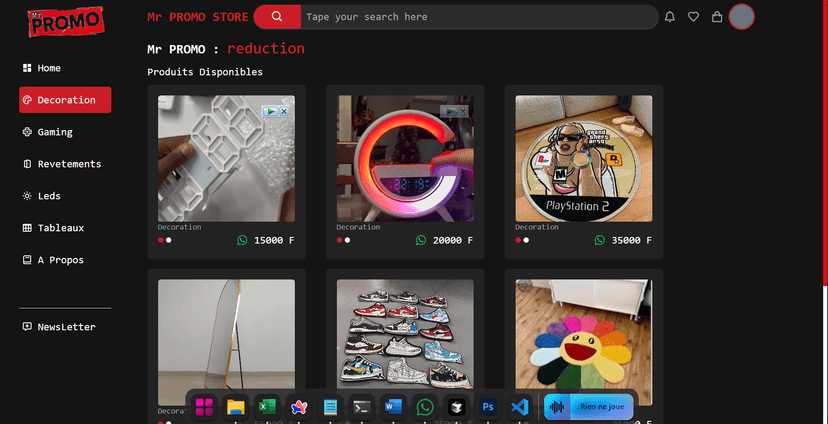Screen dimensions: 828x424
Task: Select white color dot on 20000 F product
Action: (x=347, y=240)
